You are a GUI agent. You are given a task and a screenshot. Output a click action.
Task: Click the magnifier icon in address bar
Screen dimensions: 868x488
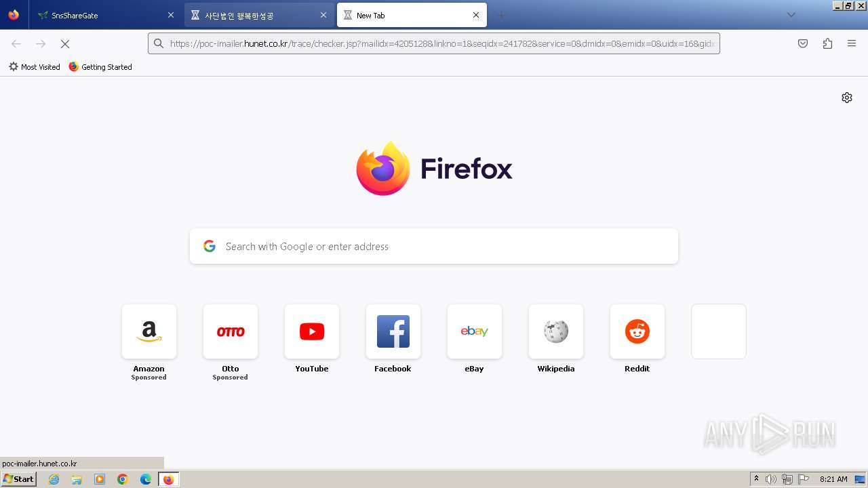pos(159,43)
